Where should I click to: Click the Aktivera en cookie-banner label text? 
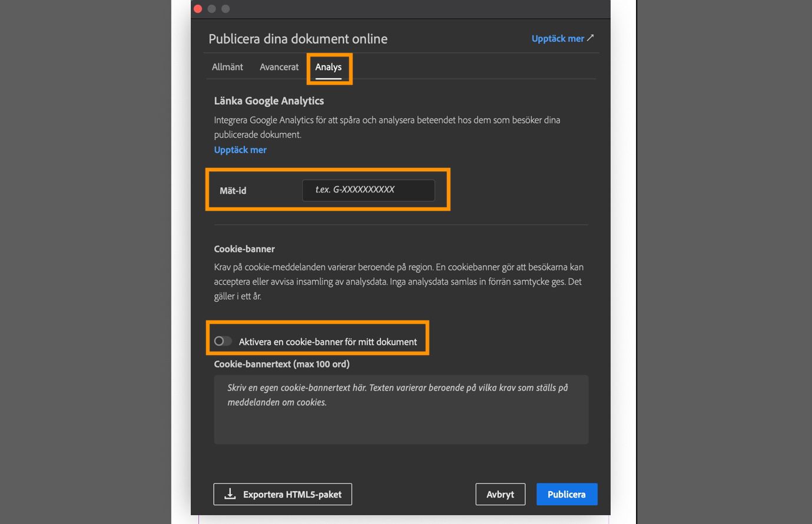[x=328, y=342]
